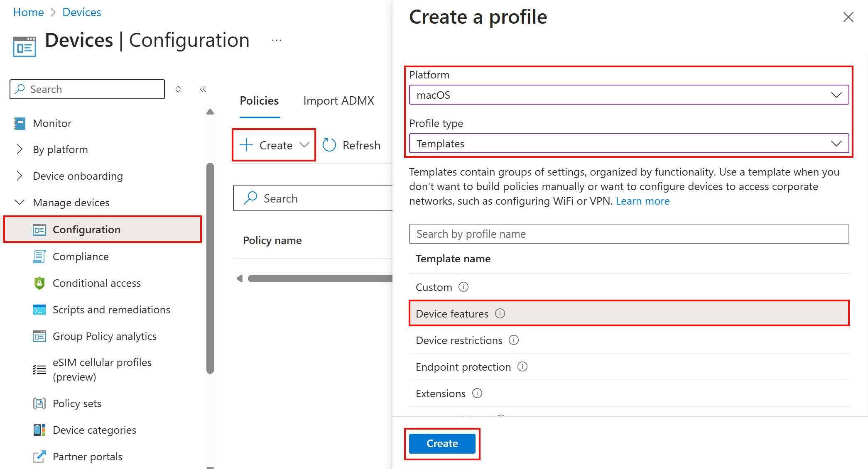Click the Refresh button
868x469 pixels.
[x=353, y=146]
